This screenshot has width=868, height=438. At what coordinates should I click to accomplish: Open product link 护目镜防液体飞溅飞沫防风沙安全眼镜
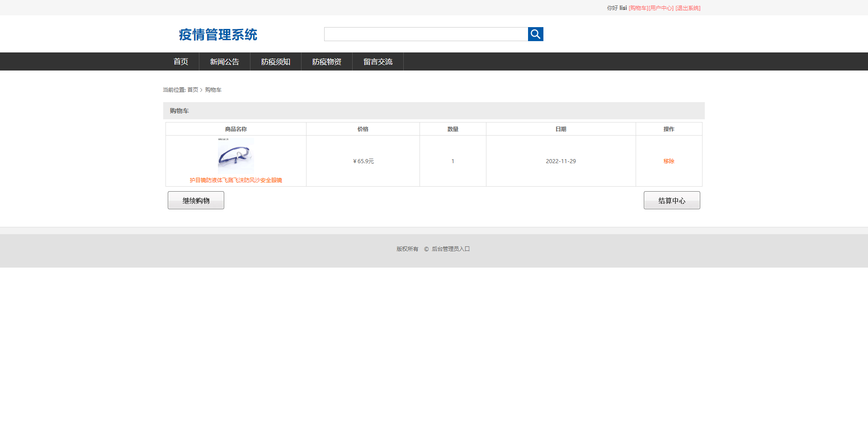tap(236, 180)
